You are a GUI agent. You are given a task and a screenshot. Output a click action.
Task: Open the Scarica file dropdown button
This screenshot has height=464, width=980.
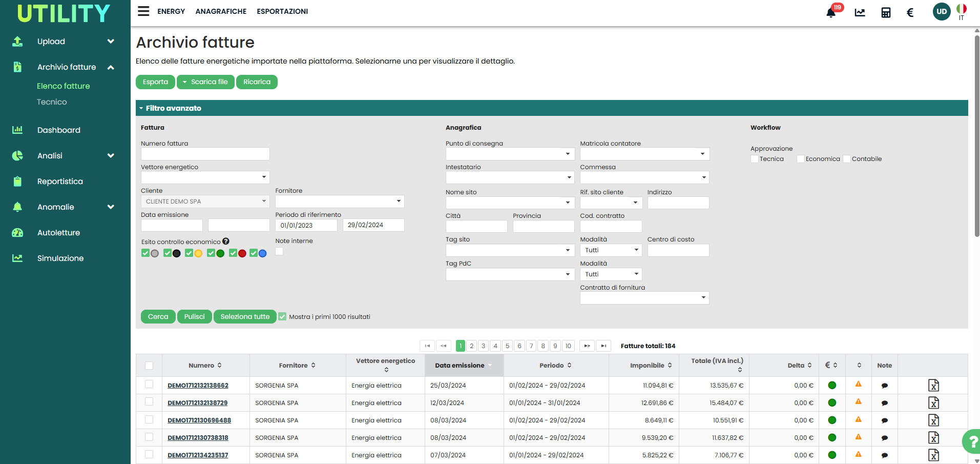pos(205,82)
